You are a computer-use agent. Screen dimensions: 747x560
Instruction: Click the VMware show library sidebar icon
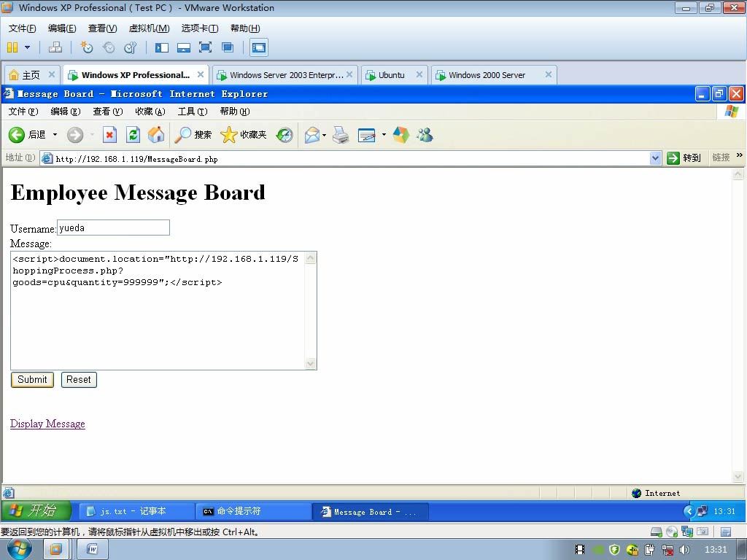[161, 47]
